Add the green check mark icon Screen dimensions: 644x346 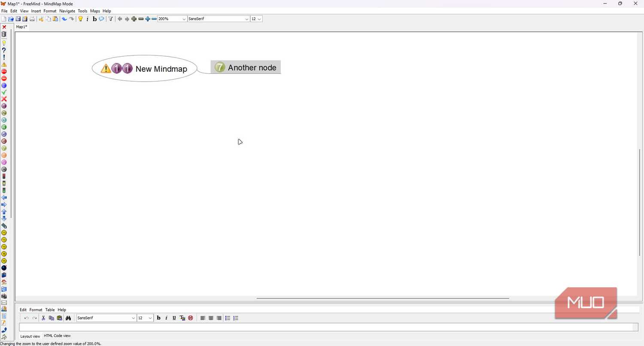[x=4, y=92]
